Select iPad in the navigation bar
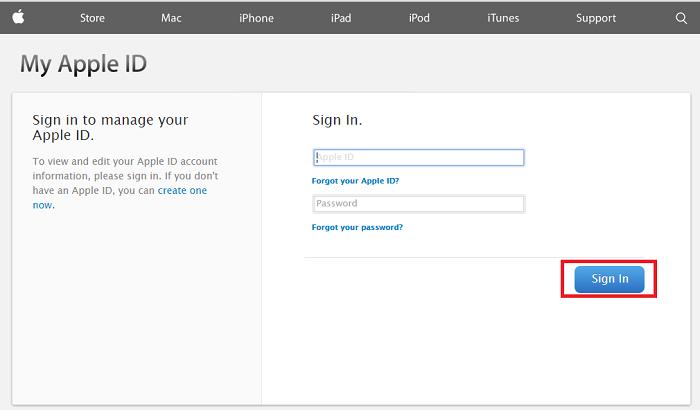 coord(341,18)
